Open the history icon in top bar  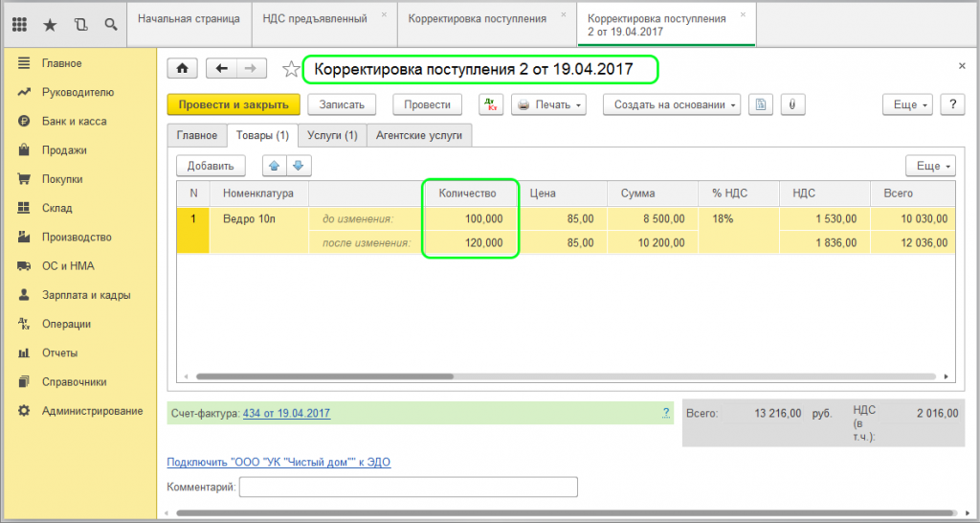click(80, 24)
